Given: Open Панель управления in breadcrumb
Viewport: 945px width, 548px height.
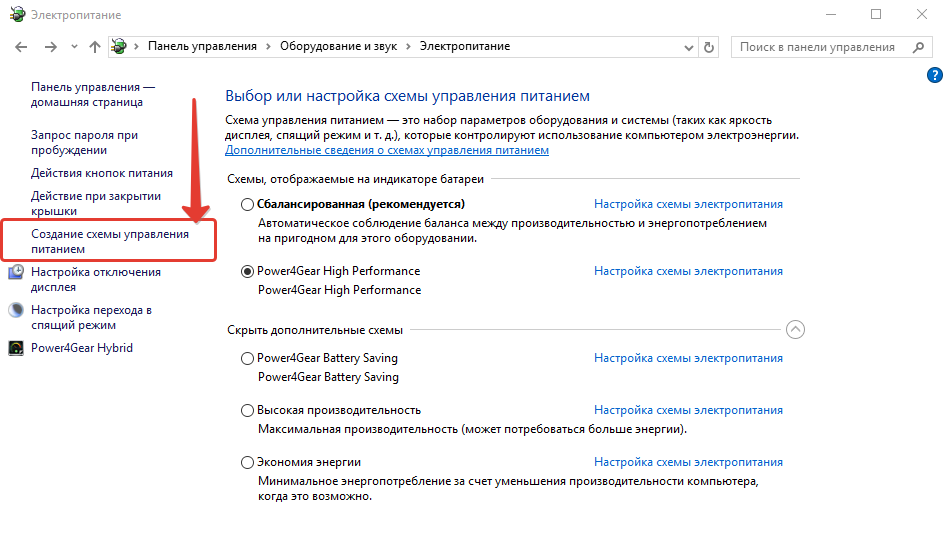Looking at the screenshot, I should click(202, 46).
